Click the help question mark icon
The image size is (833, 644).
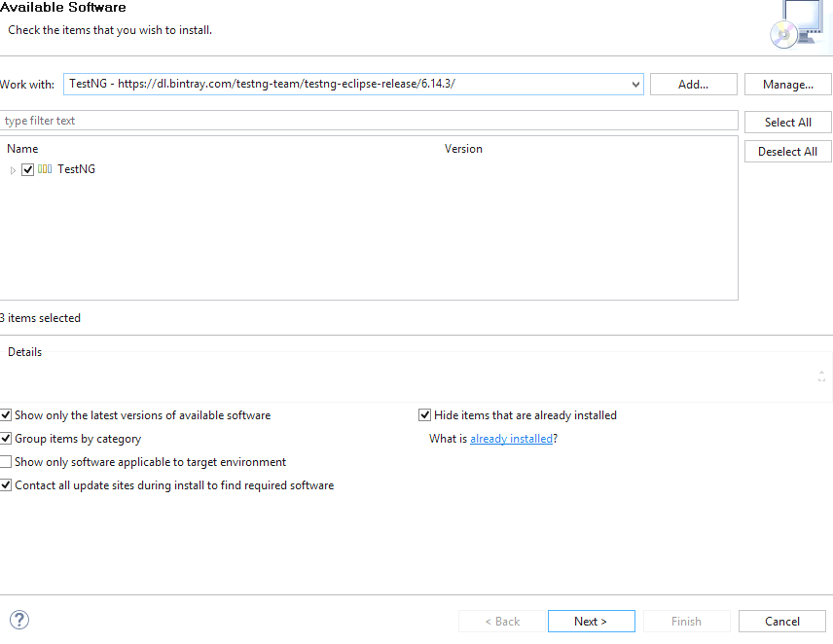18,620
